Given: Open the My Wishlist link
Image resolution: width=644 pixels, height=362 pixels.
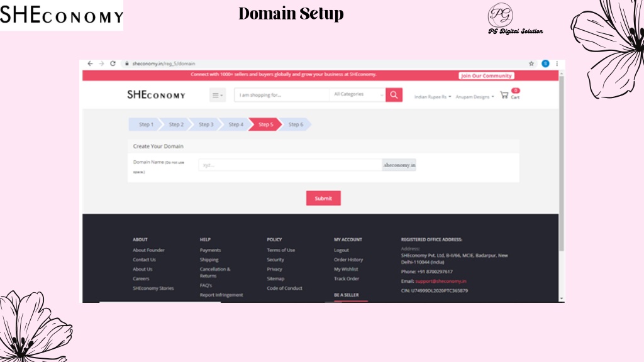Looking at the screenshot, I should pyautogui.click(x=346, y=269).
